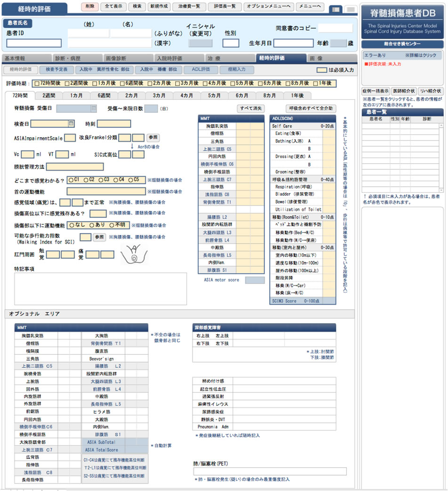Expand the 首の運動機能 selection field
Viewport: 448px width, 491px height.
pyautogui.click(x=106, y=191)
